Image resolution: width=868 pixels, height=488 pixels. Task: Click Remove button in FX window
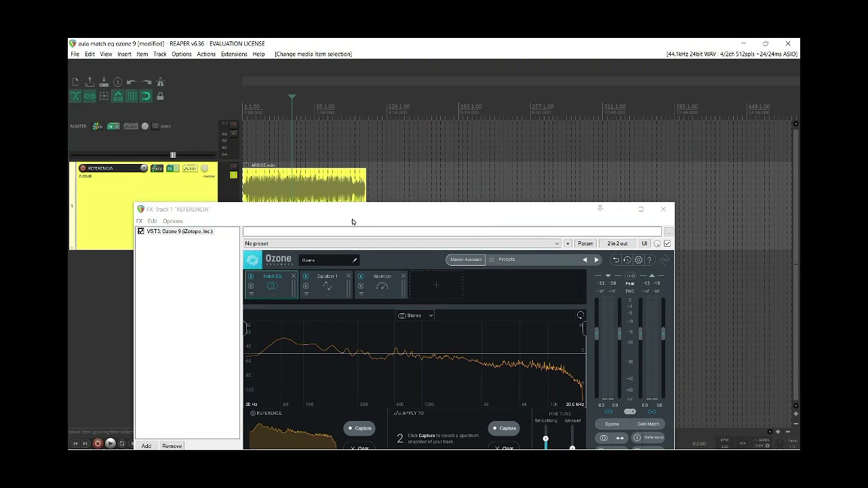172,446
